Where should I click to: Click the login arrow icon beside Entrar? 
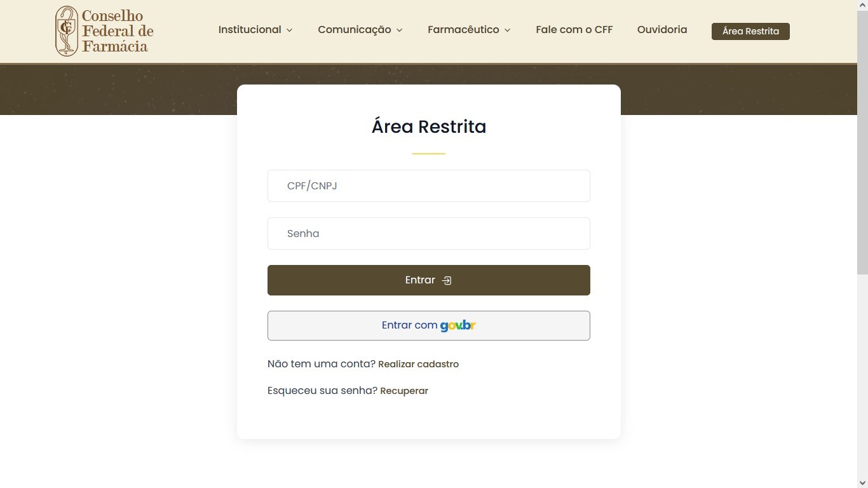447,280
